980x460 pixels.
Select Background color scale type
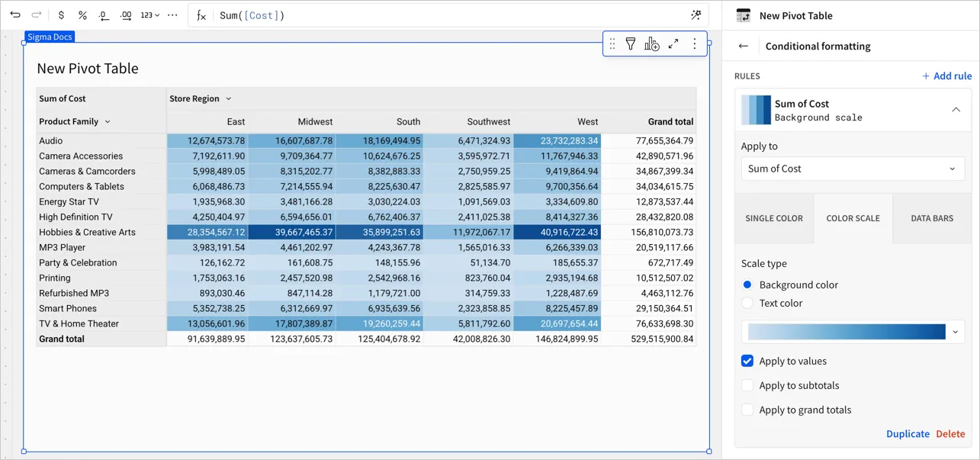coord(747,285)
